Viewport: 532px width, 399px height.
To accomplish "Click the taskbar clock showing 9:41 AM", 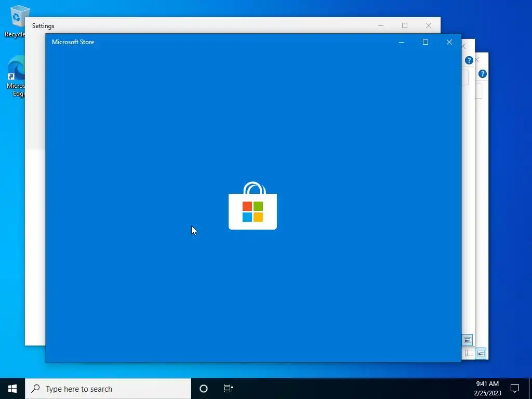I will 487,389.
